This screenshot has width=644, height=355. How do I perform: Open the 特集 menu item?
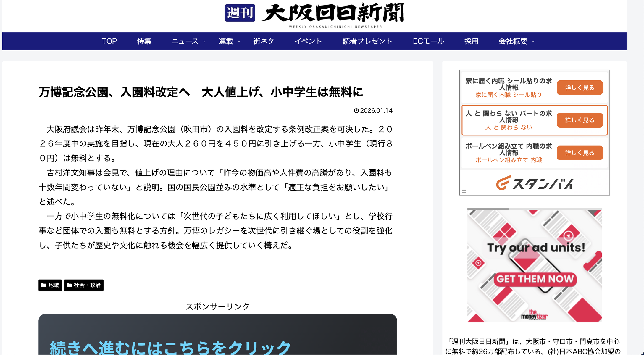(144, 41)
